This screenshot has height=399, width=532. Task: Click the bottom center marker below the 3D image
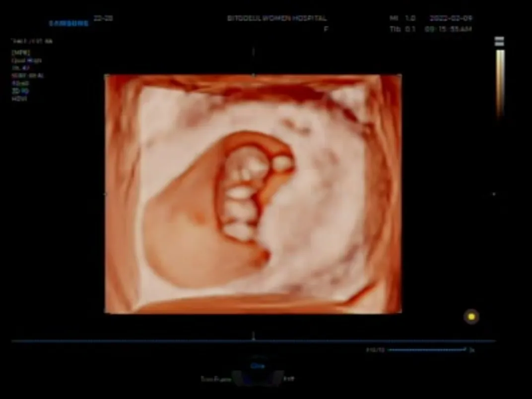pyautogui.click(x=253, y=336)
